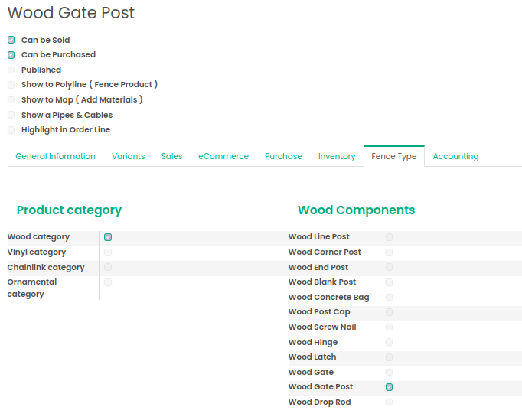Open the Accounting tab
Screen dimensions: 522x420
[x=455, y=156]
